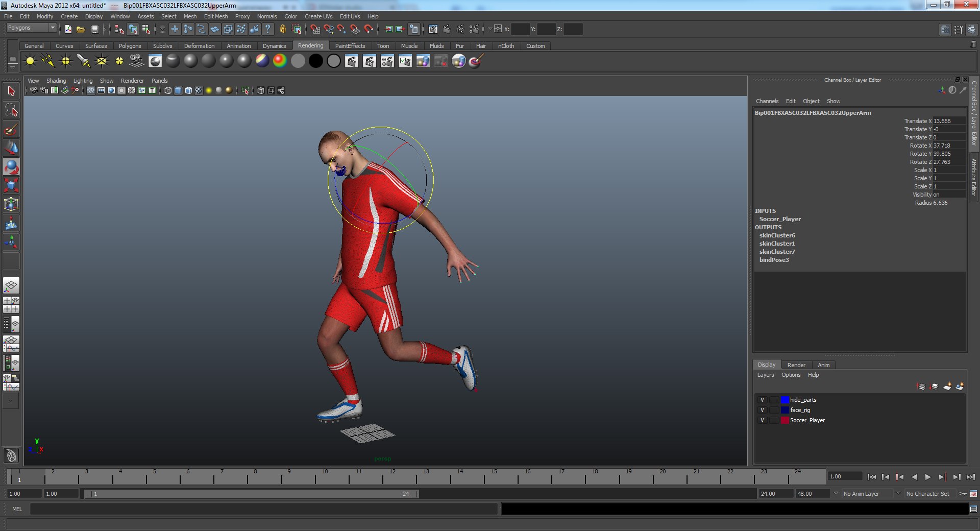Click the Rotate X value field
980x531 pixels.
(x=949, y=146)
